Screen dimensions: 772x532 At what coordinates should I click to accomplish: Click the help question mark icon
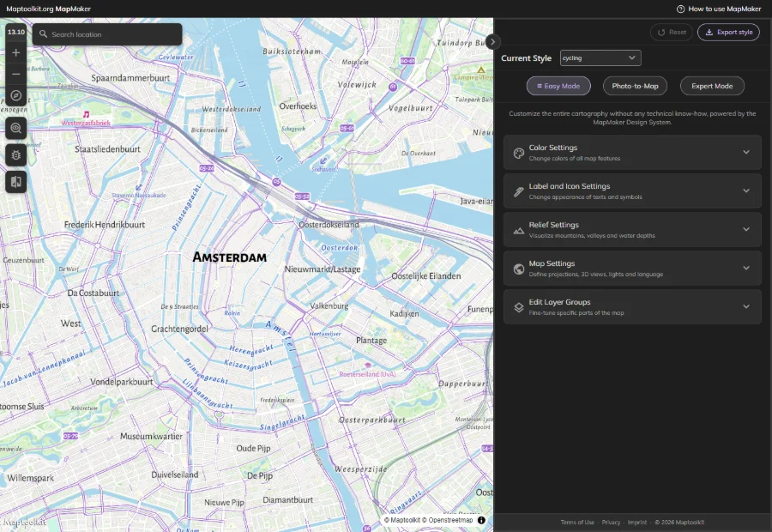point(680,9)
